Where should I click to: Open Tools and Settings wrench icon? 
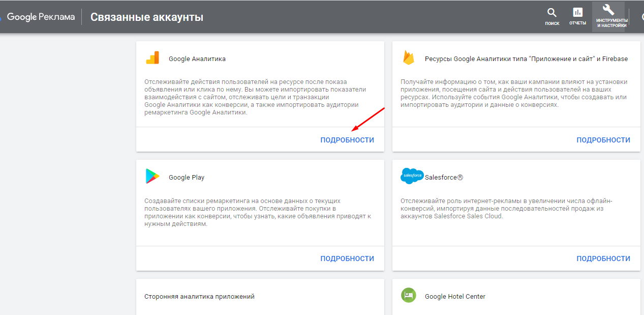click(608, 11)
